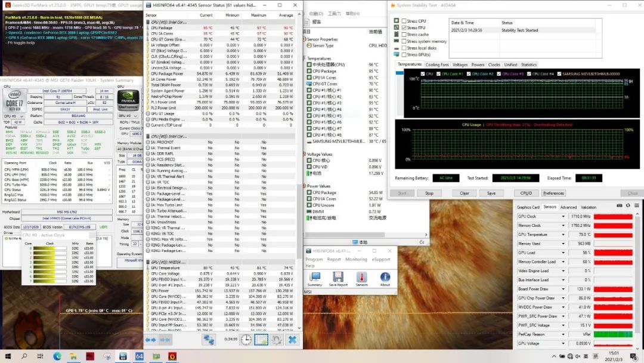The width and height of the screenshot is (644, 363).
Task: Switch to the Cooling Fans tab
Action: 437,64
